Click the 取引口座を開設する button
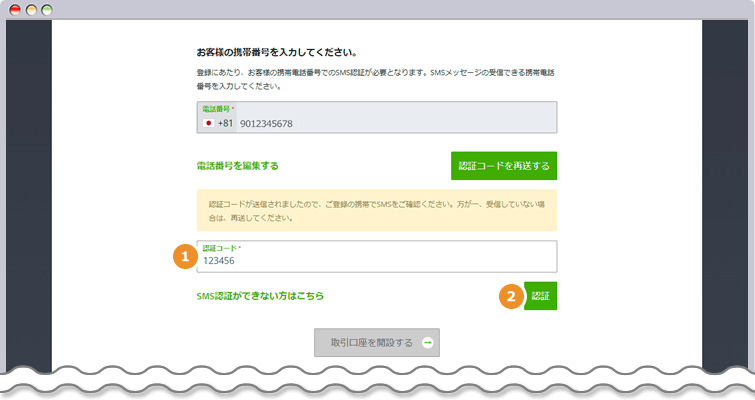Viewport: 755px width, 400px height. [x=376, y=342]
